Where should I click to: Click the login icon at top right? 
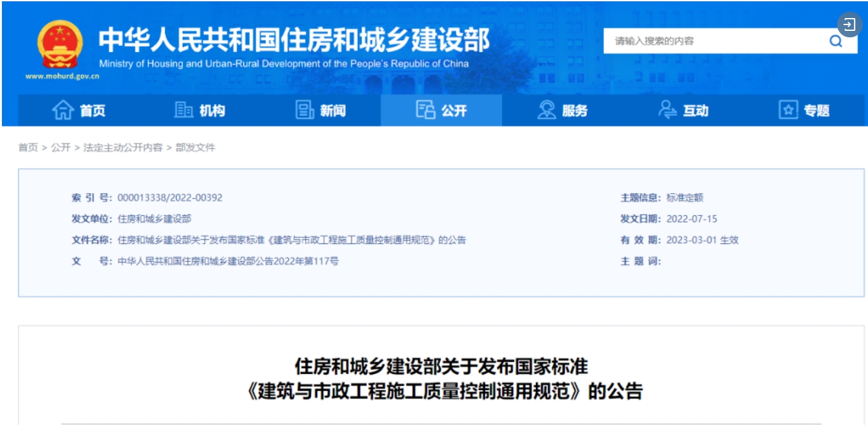[849, 25]
